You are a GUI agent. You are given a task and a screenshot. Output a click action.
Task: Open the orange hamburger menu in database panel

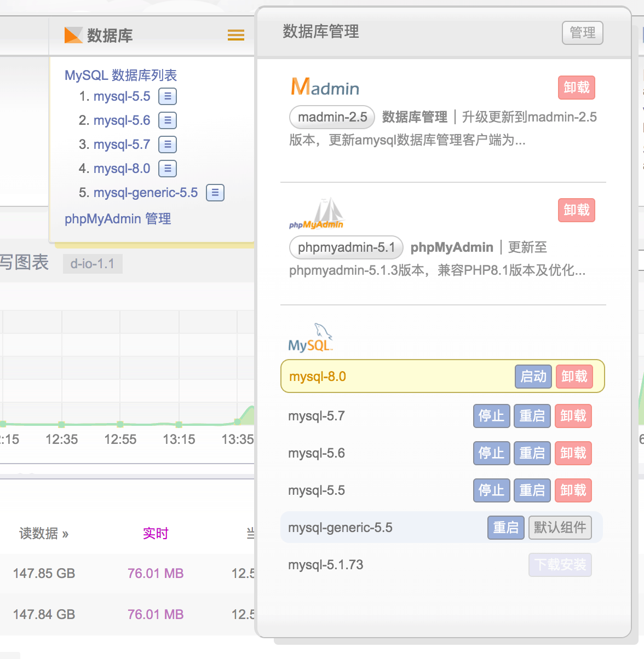(236, 36)
